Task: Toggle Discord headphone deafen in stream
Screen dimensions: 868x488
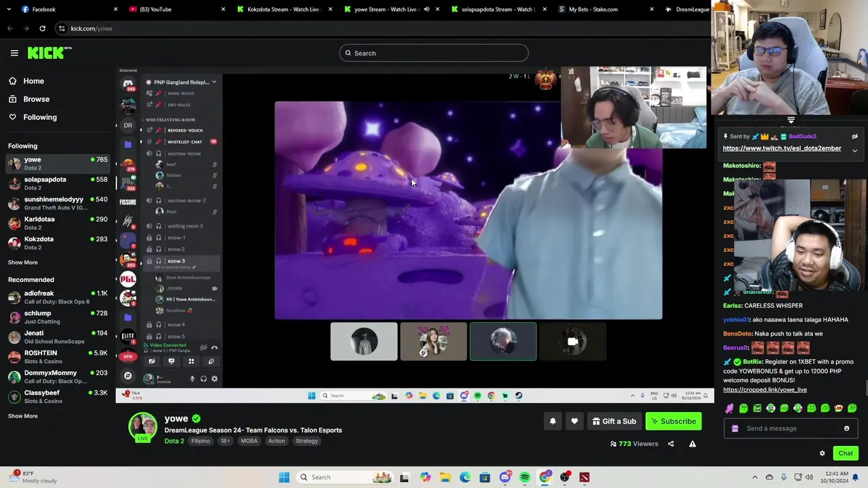Action: pyautogui.click(x=203, y=379)
